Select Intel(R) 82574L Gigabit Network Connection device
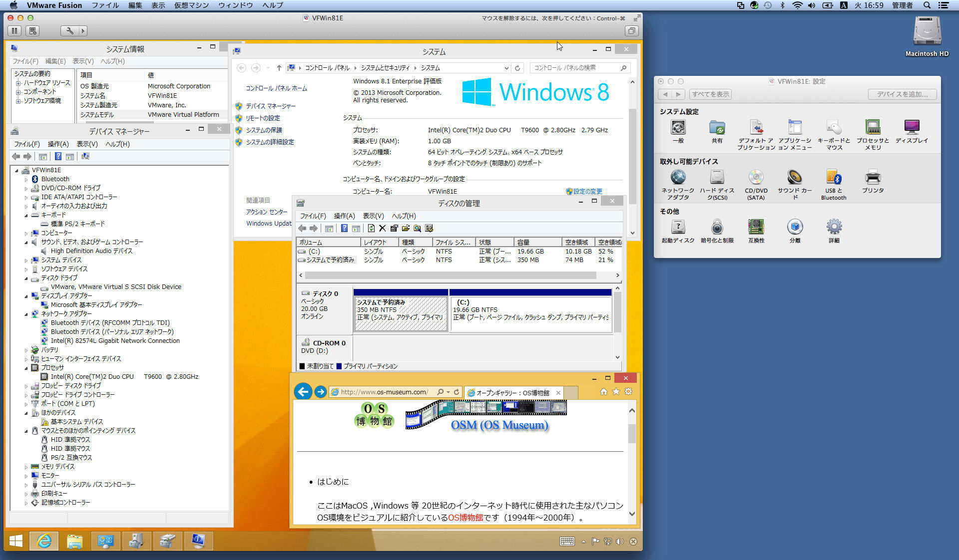The width and height of the screenshot is (959, 560). 115,341
